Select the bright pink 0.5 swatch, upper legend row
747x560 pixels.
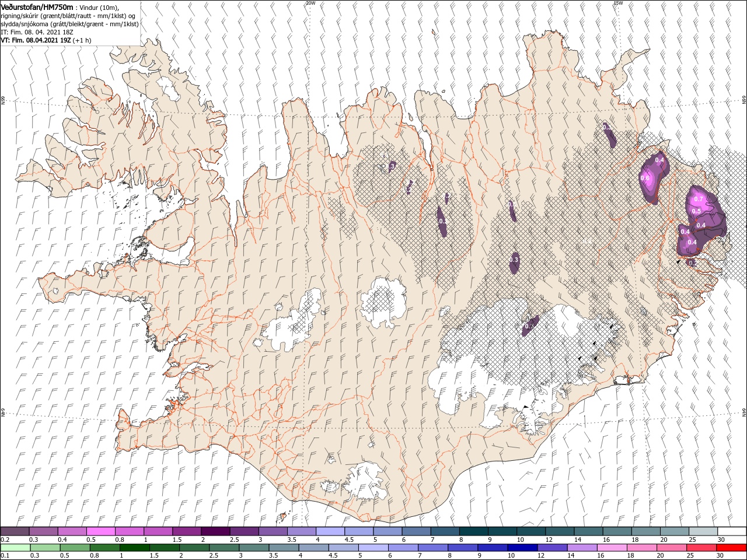tap(101, 531)
